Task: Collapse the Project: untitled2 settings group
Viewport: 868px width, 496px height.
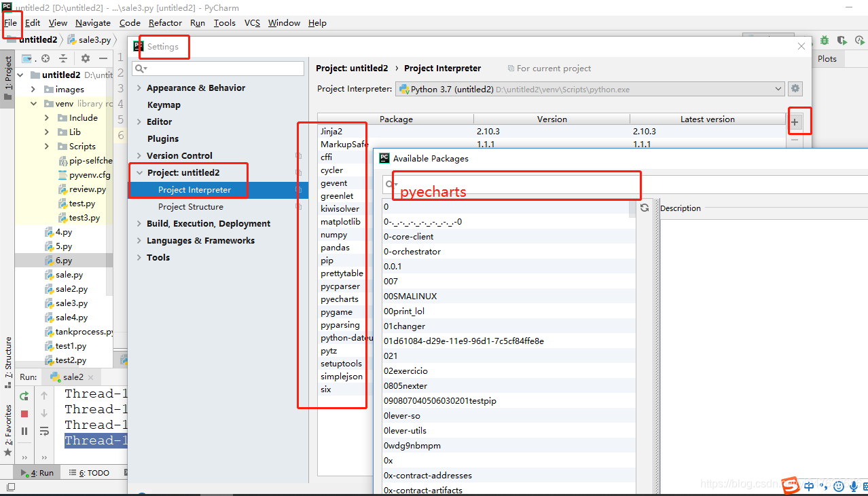Action: [x=139, y=173]
